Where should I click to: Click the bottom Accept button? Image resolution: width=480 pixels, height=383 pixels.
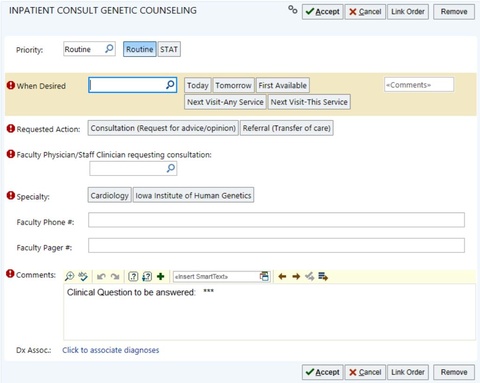point(322,372)
